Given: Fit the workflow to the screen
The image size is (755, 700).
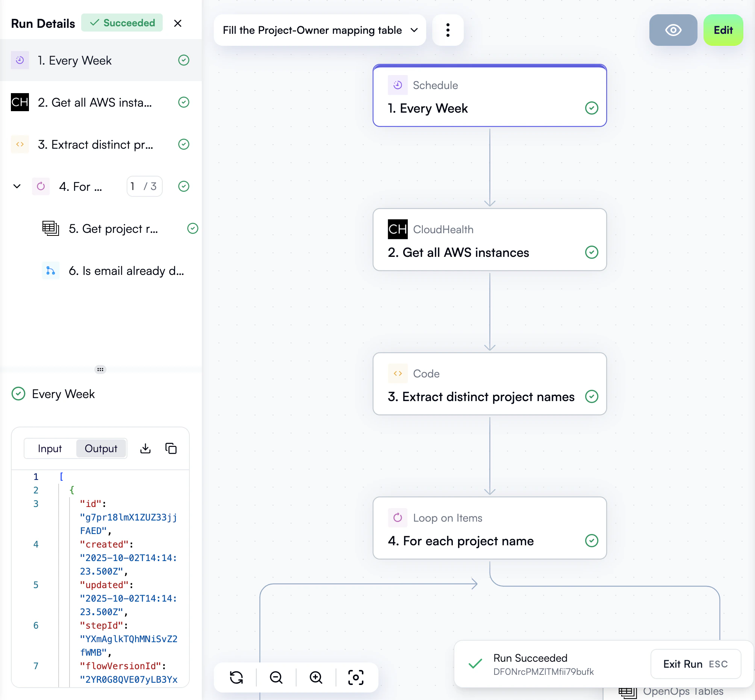Looking at the screenshot, I should click(x=356, y=677).
